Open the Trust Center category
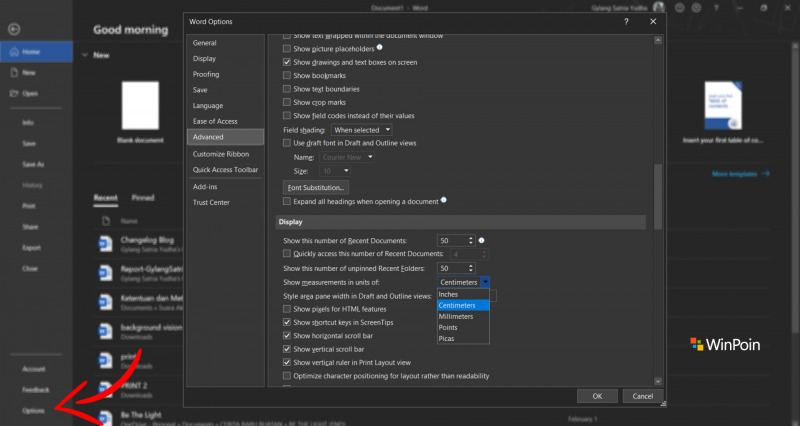 point(225,202)
